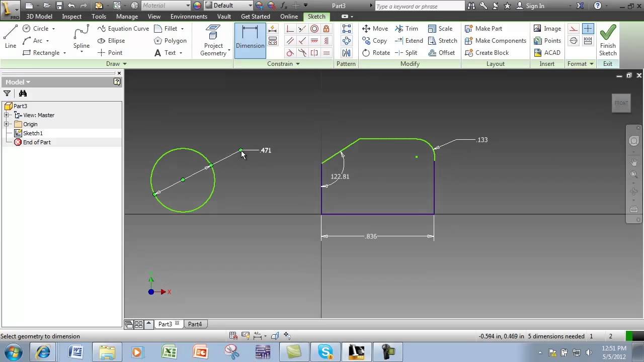This screenshot has height=362, width=644.
Task: Expand the Origin folder node
Action: point(7,124)
